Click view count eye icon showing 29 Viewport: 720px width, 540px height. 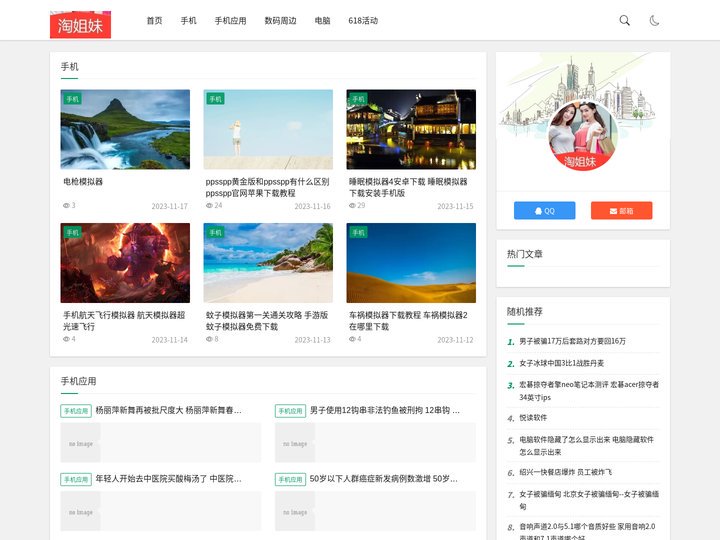[352, 205]
